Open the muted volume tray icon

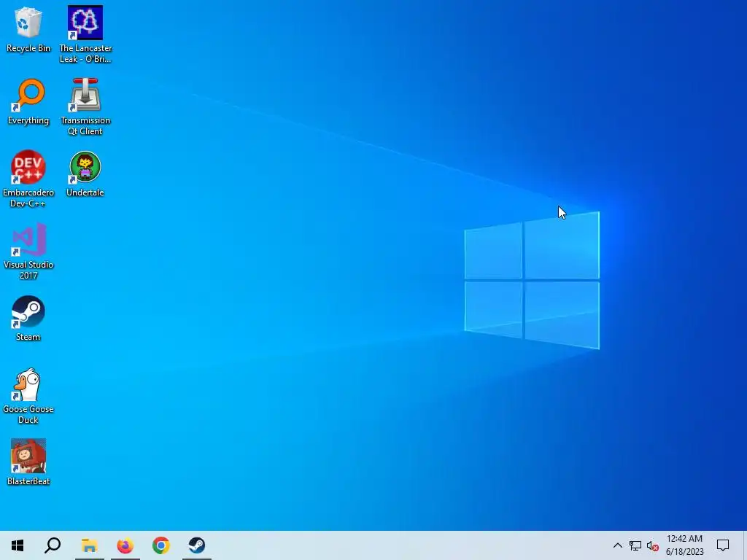[653, 546]
